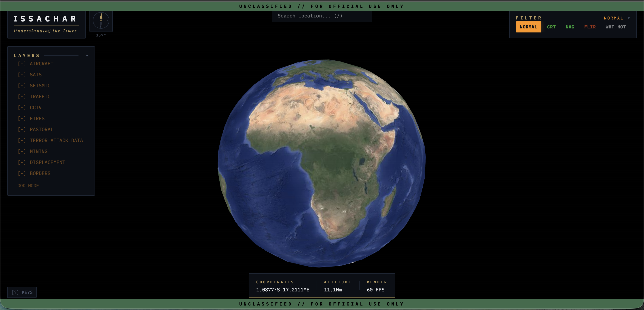Screen dimensions: 644x310
Task: Collapse the FILTER panel arrow
Action: [629, 18]
